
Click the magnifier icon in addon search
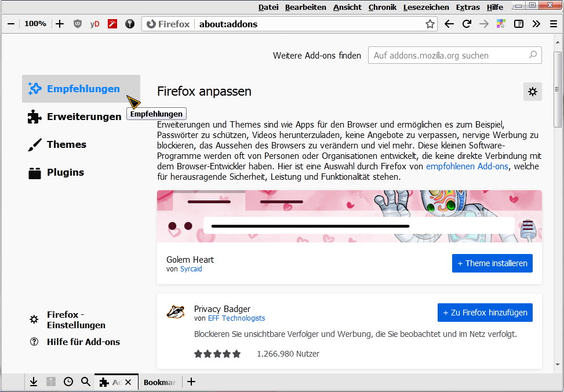tap(533, 55)
